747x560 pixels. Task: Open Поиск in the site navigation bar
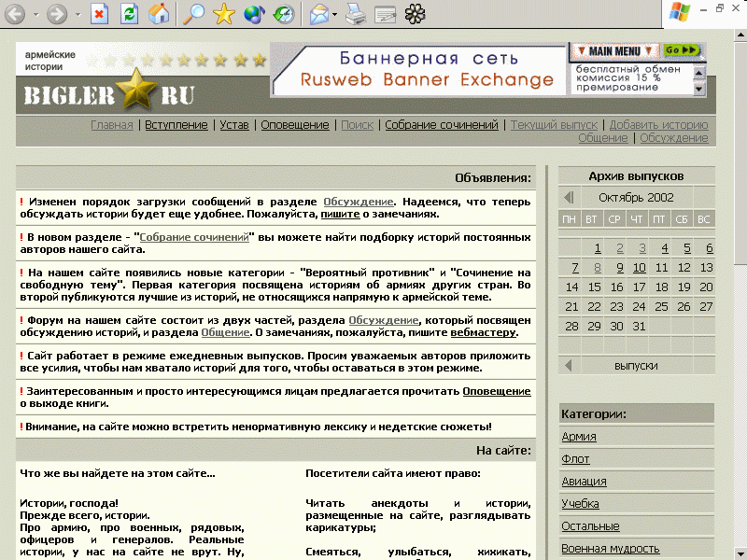358,125
